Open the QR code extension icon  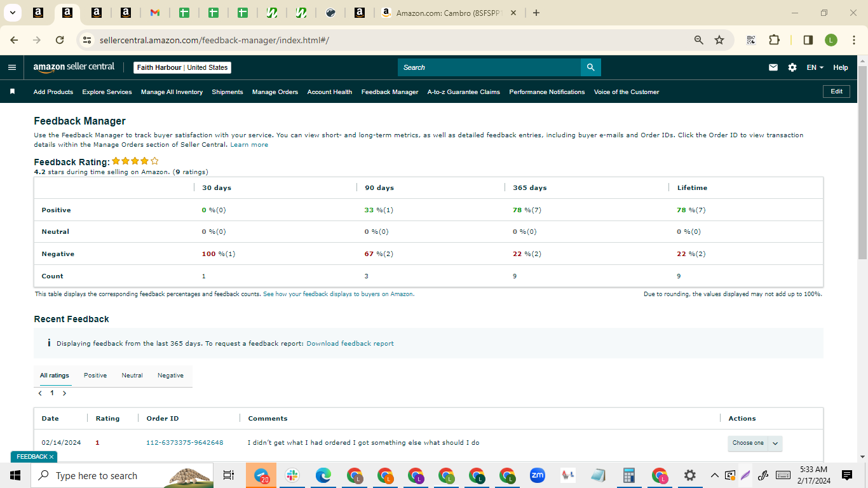coord(751,40)
